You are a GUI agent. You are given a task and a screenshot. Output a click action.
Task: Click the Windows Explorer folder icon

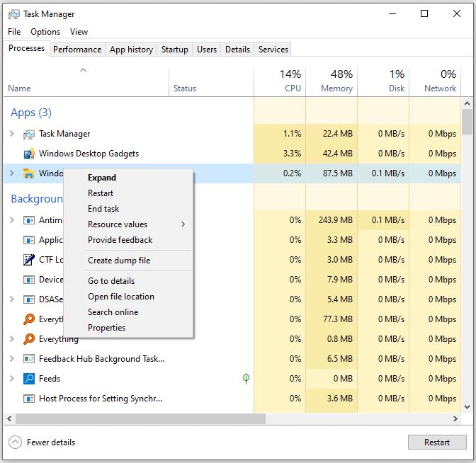pos(29,173)
